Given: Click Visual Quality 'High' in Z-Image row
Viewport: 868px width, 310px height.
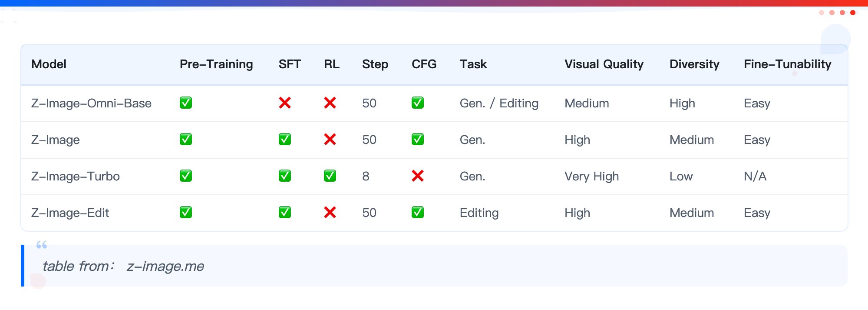Looking at the screenshot, I should coord(577,140).
